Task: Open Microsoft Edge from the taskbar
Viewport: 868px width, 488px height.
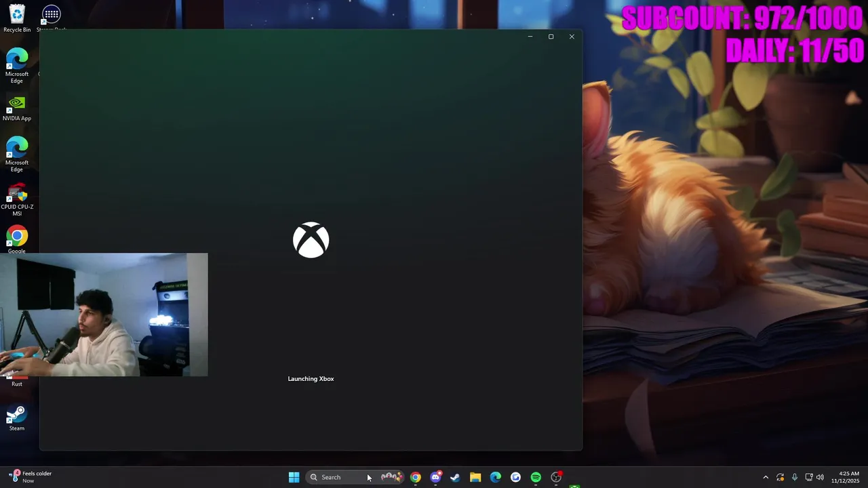Action: (496, 477)
